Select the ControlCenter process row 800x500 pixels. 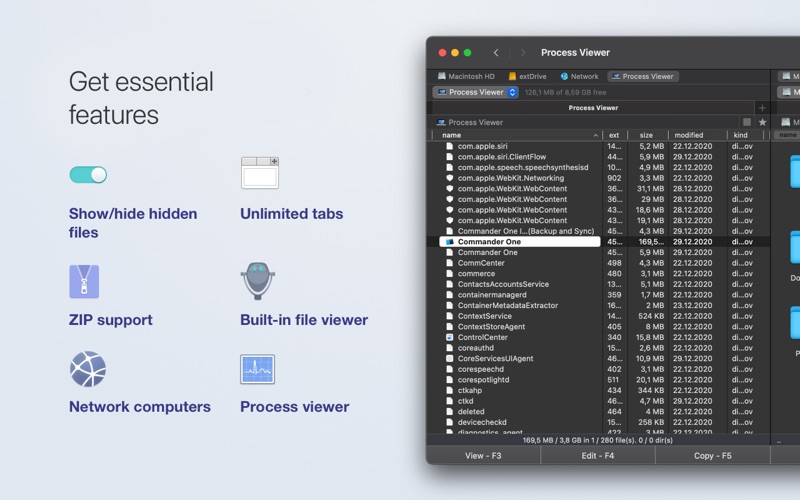tap(598, 337)
